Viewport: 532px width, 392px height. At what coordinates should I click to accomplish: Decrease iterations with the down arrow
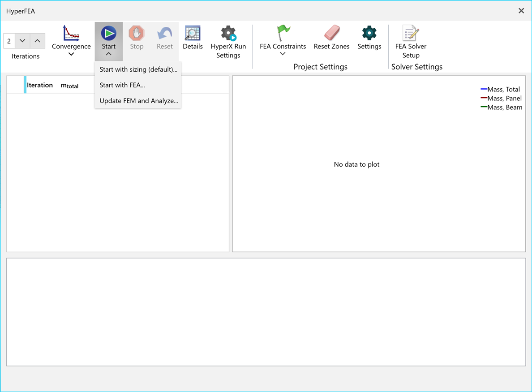[22, 41]
